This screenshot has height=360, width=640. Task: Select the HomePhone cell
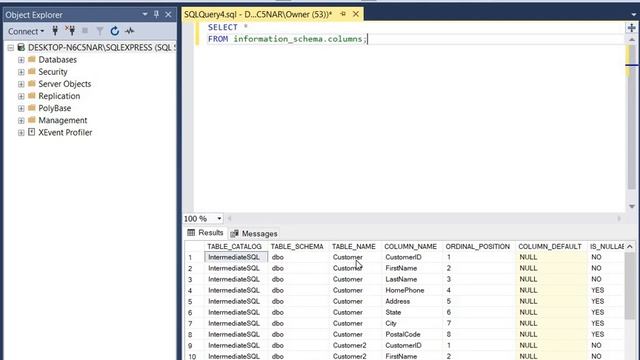click(412, 290)
